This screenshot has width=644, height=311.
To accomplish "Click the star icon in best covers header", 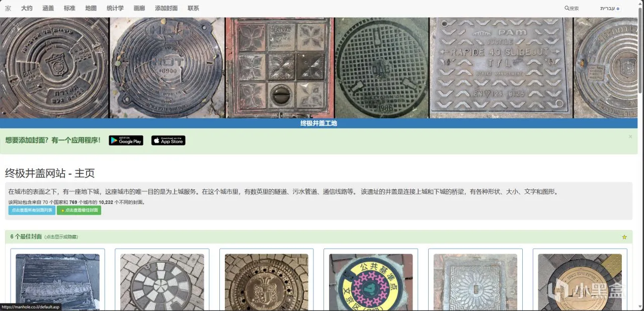I will [x=624, y=237].
